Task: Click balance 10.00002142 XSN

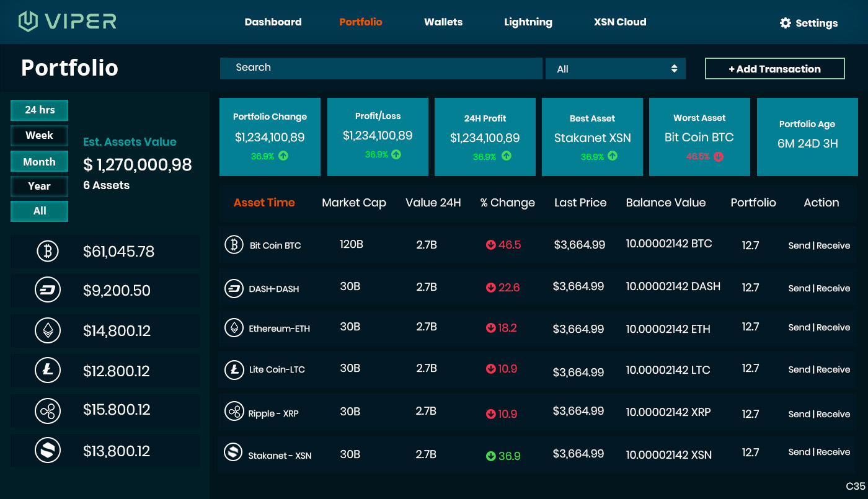Action: tap(669, 454)
